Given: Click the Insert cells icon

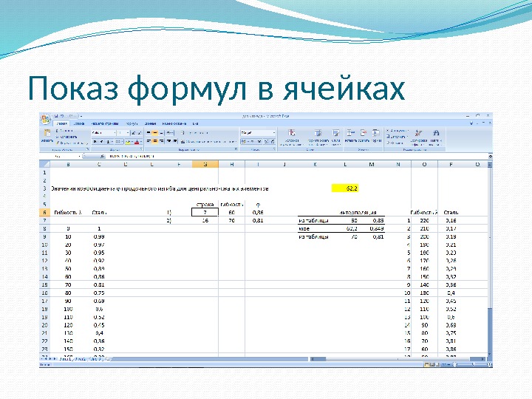Looking at the screenshot, I should click(350, 133).
